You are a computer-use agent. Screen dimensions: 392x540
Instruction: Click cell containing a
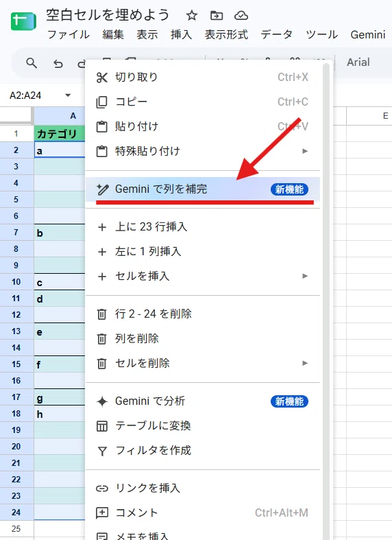tap(60, 150)
